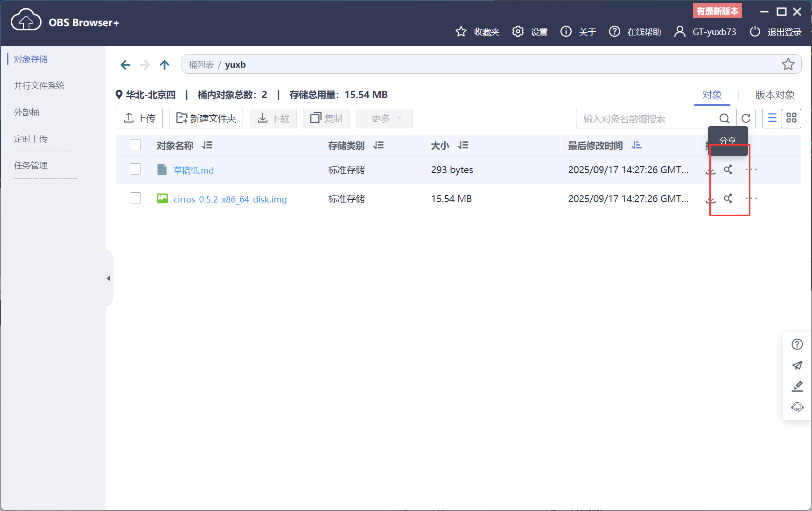Select 定时上传 in sidebar

[x=31, y=139]
